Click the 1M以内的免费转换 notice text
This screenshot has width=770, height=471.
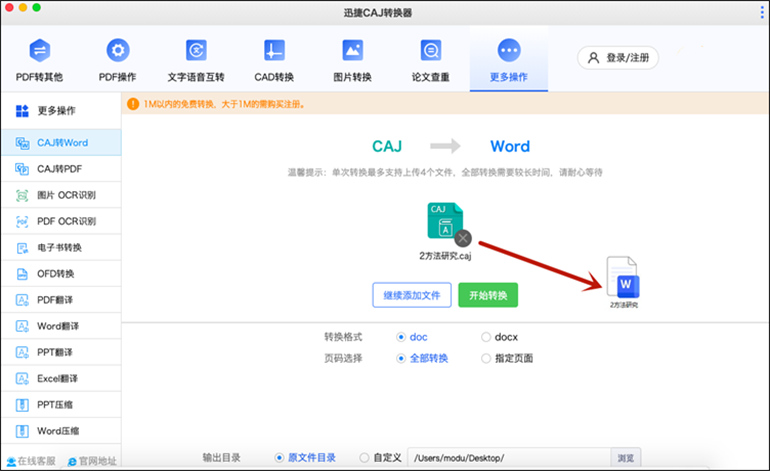[x=224, y=104]
